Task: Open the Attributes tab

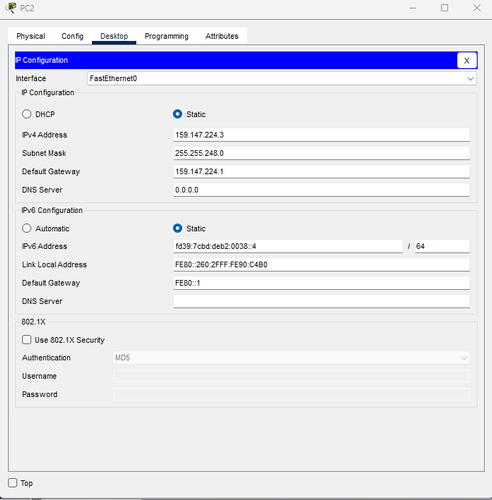Action: click(222, 36)
